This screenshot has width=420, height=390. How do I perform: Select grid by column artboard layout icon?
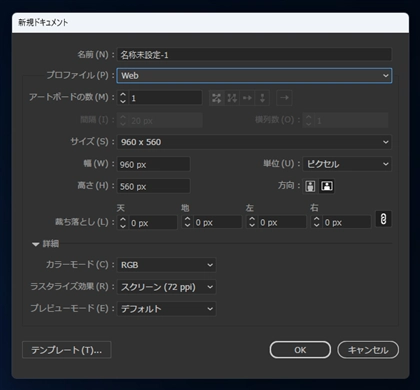coord(232,98)
